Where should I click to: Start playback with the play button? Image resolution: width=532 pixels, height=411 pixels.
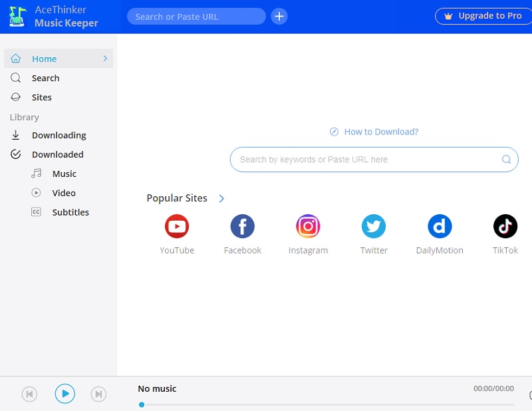(x=65, y=393)
